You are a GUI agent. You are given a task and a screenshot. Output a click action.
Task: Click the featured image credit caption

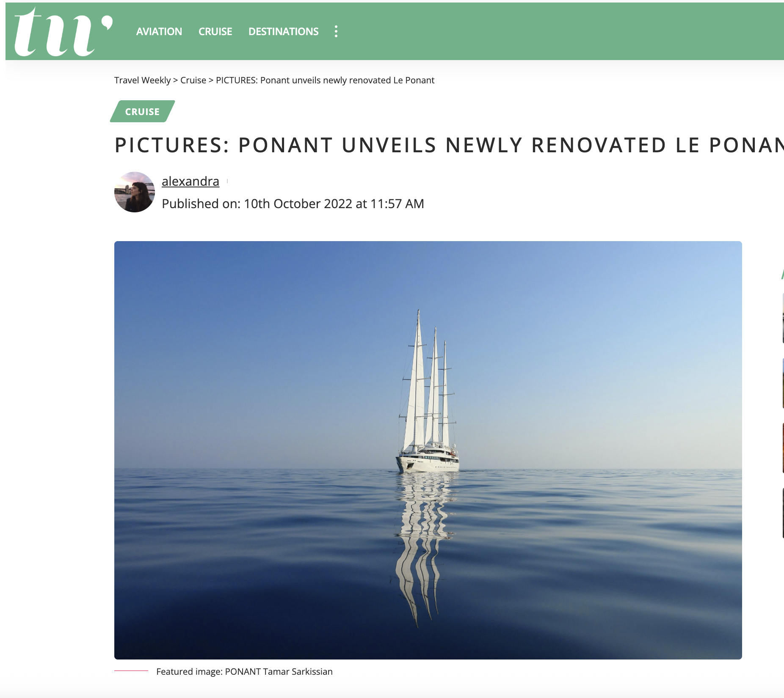244,671
